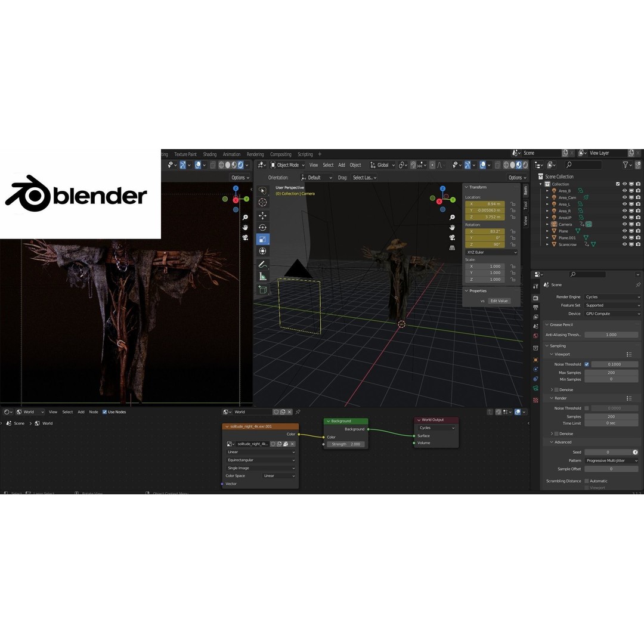Open Shading workspace tab
Image resolution: width=644 pixels, height=644 pixels.
click(x=209, y=154)
